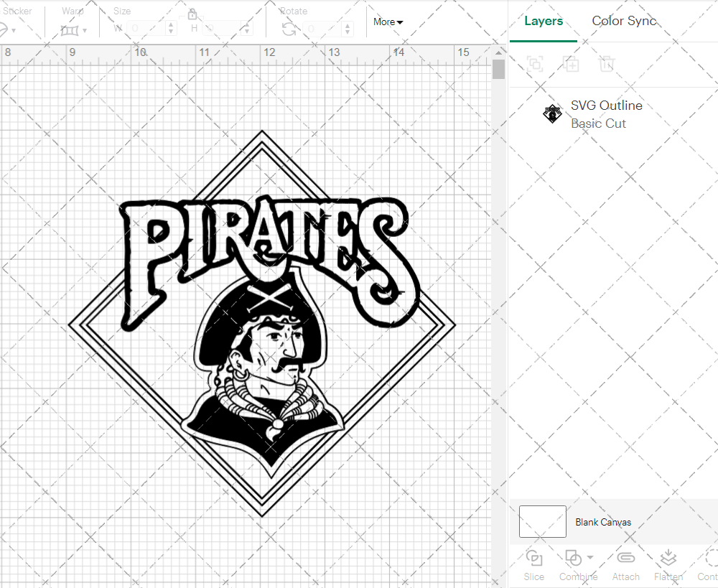Click the Width stepper arrows
This screenshot has width=718, height=588.
tap(171, 29)
